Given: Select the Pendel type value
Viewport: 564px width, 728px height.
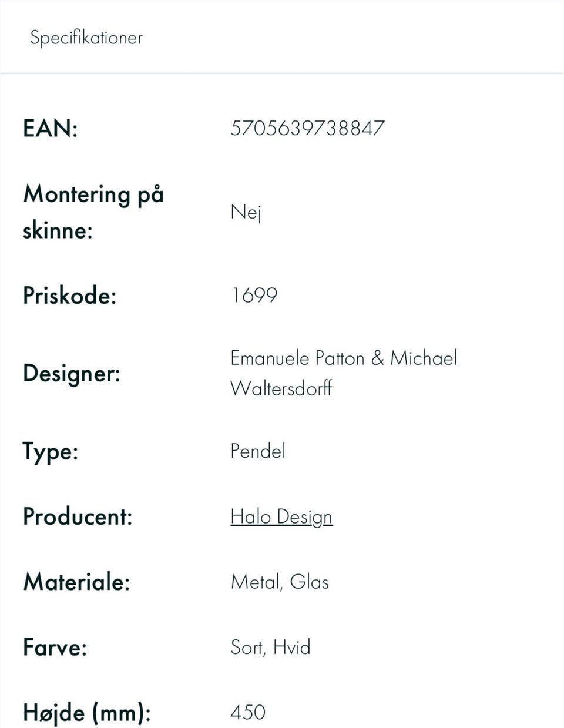Looking at the screenshot, I should tap(258, 451).
